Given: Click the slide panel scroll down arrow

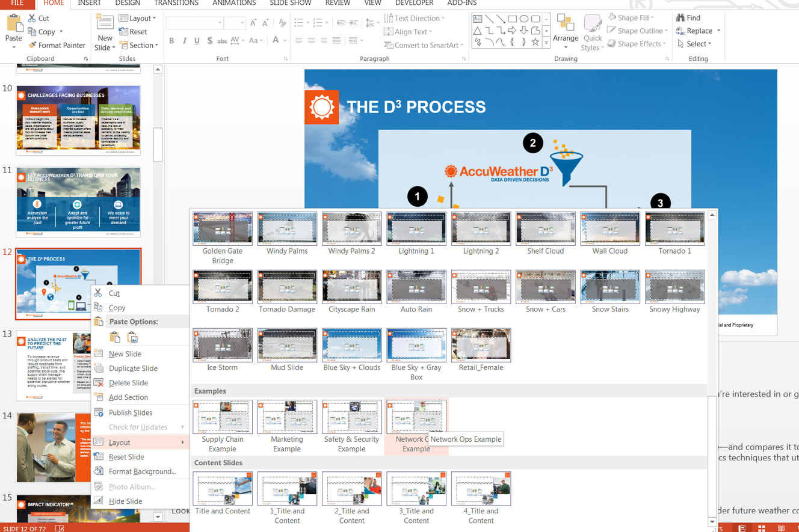Looking at the screenshot, I should point(158,516).
